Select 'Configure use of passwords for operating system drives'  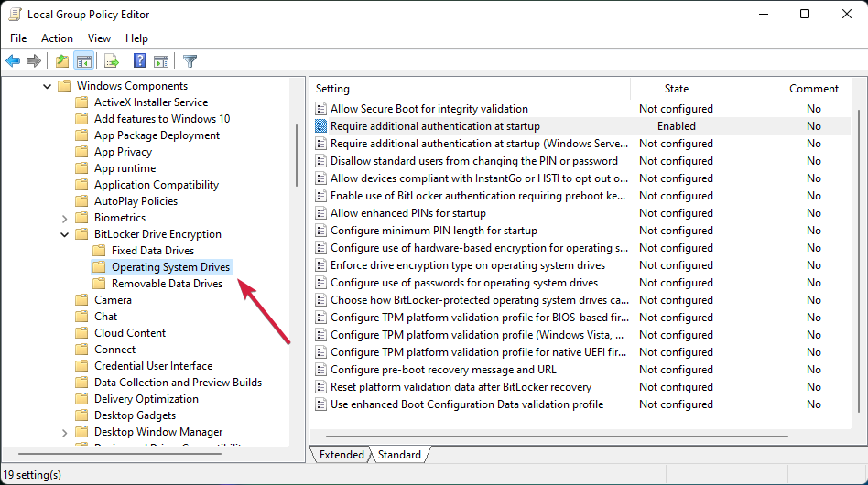tap(464, 283)
